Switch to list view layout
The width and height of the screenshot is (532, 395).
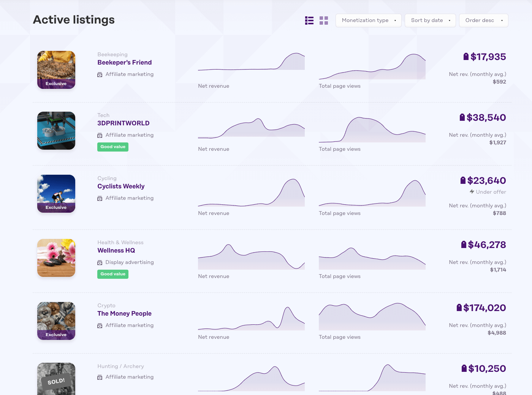pyautogui.click(x=309, y=21)
